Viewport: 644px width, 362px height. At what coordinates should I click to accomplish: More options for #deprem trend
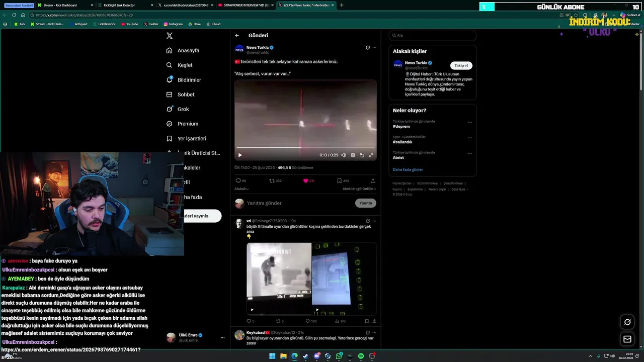point(470,122)
